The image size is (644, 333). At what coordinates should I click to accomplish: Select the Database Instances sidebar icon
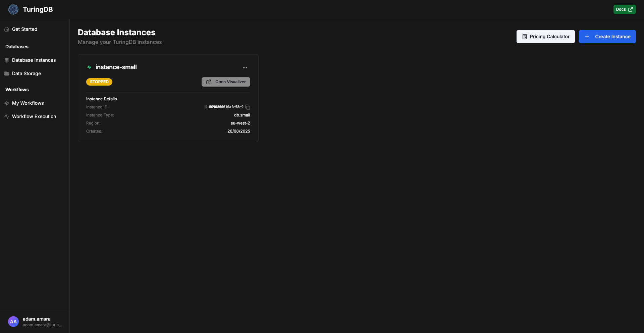point(7,60)
